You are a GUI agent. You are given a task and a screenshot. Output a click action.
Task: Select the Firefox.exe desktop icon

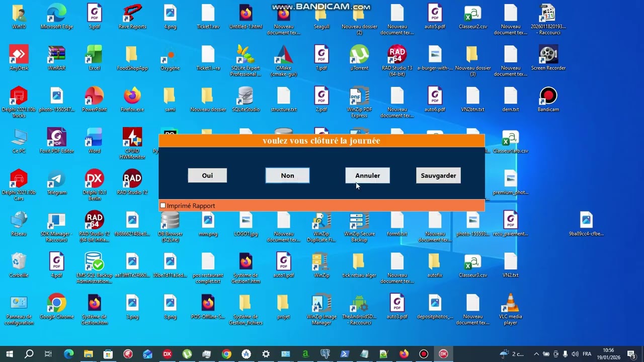(x=132, y=100)
